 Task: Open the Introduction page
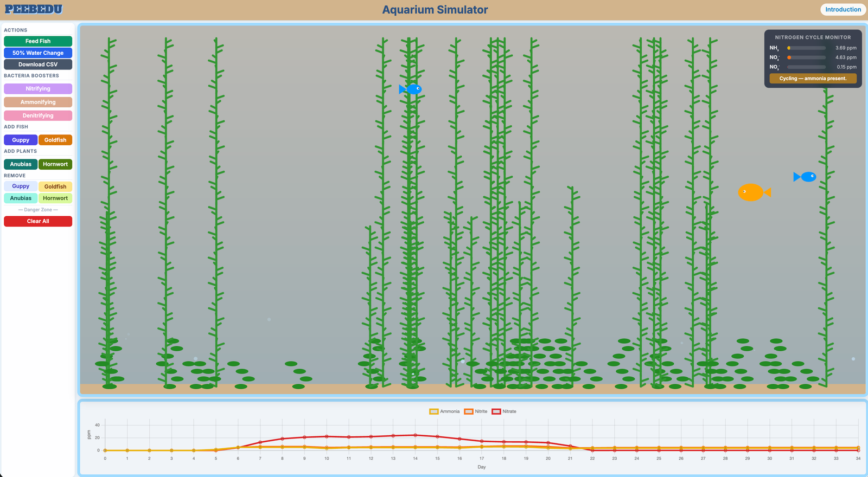click(843, 10)
